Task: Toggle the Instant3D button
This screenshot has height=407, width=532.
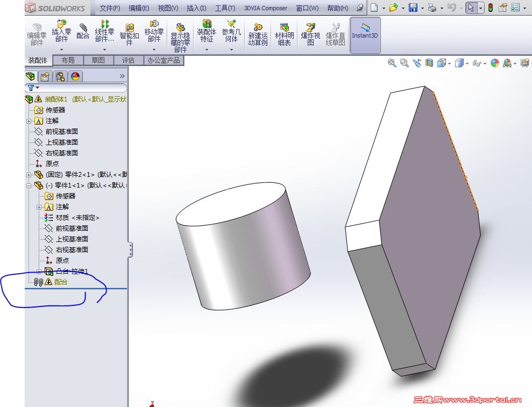Action: click(365, 35)
